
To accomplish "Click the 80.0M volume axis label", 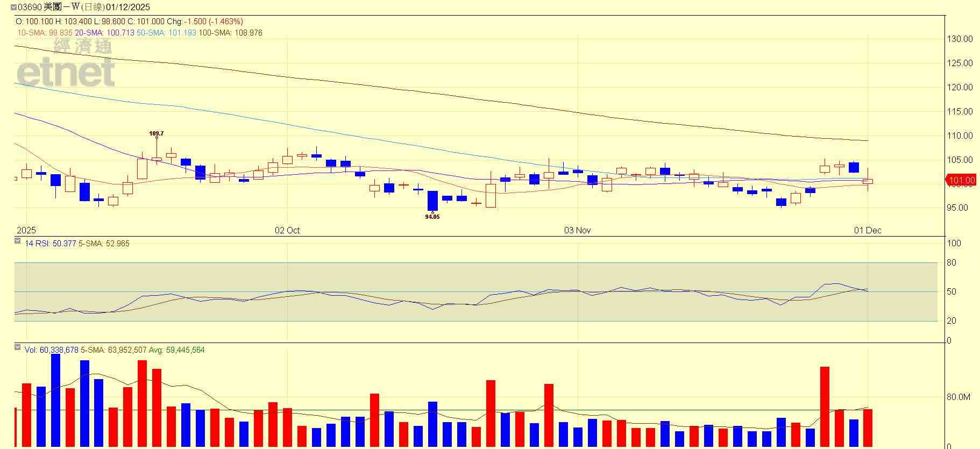I will point(958,397).
